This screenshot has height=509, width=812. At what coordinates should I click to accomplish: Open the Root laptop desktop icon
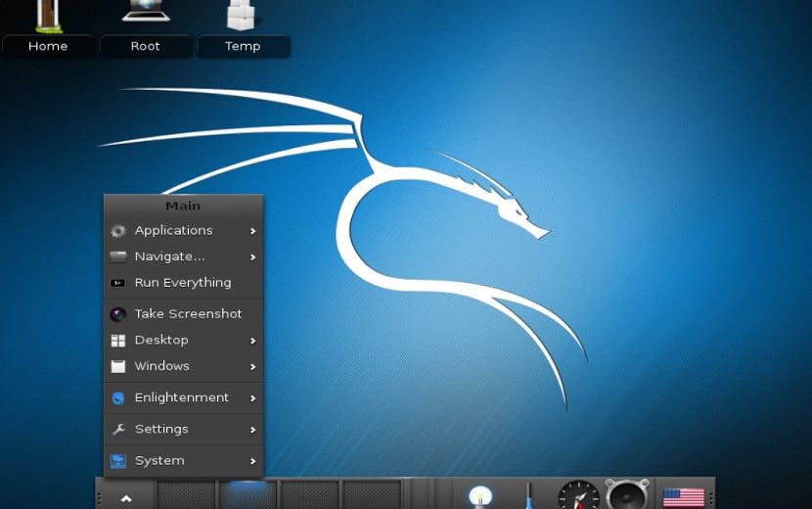(146, 12)
